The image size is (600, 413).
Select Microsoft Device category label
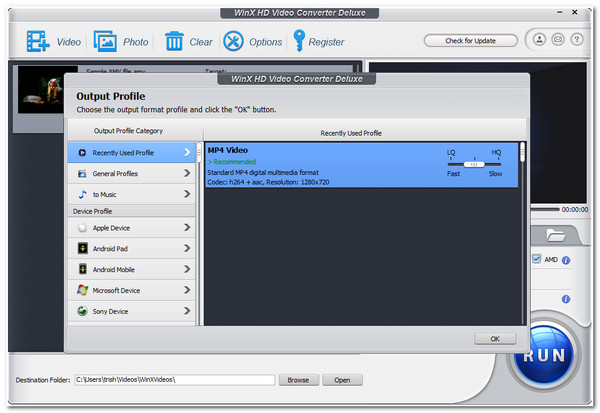coord(116,291)
